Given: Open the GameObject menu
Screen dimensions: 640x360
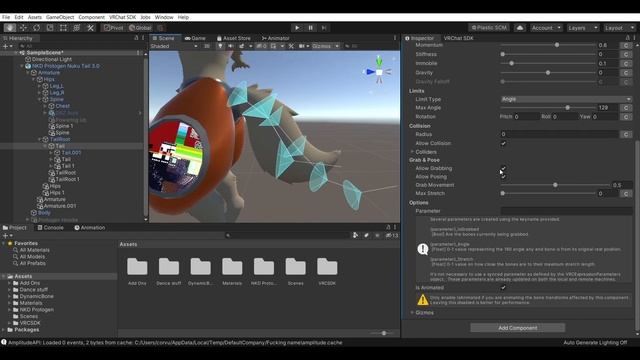Looking at the screenshot, I should (x=60, y=17).
